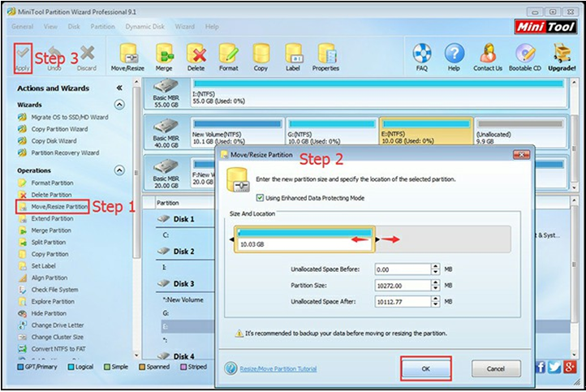Collapse the Actions and Wizards panel
Viewport: 586px width, 392px height.
click(119, 88)
